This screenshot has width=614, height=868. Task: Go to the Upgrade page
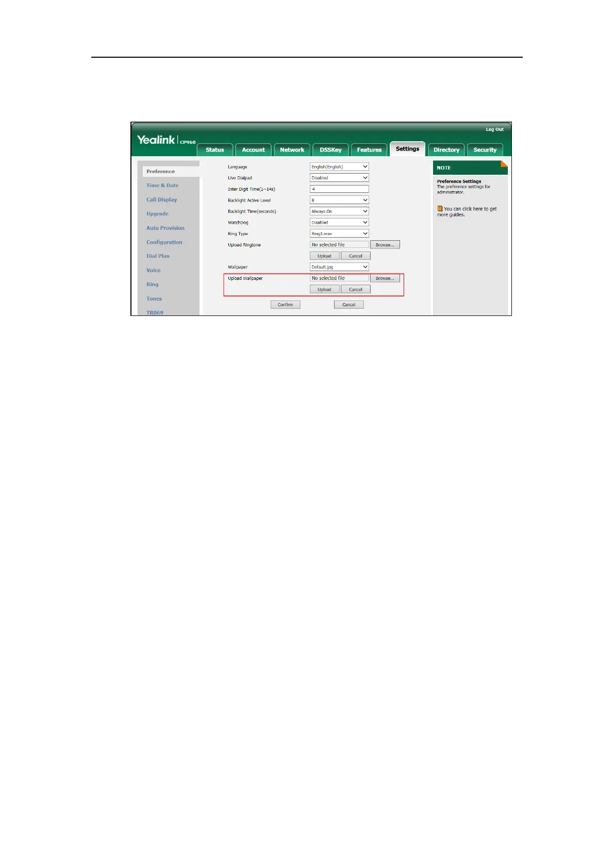pos(157,214)
